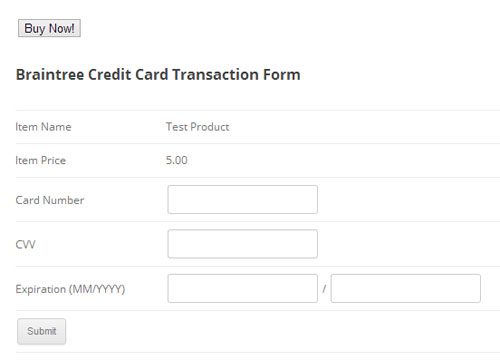The height and width of the screenshot is (360, 500).
Task: Click the Item Name label
Action: [43, 127]
